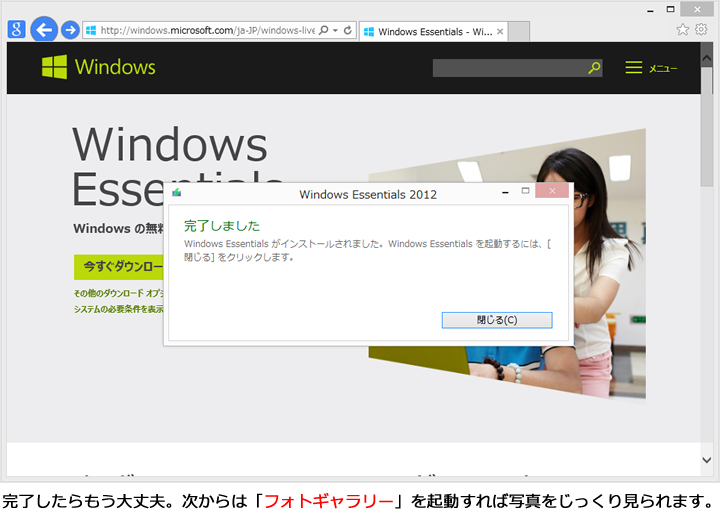Click the Windows site title text
The image size is (720, 510).
pyautogui.click(x=115, y=67)
